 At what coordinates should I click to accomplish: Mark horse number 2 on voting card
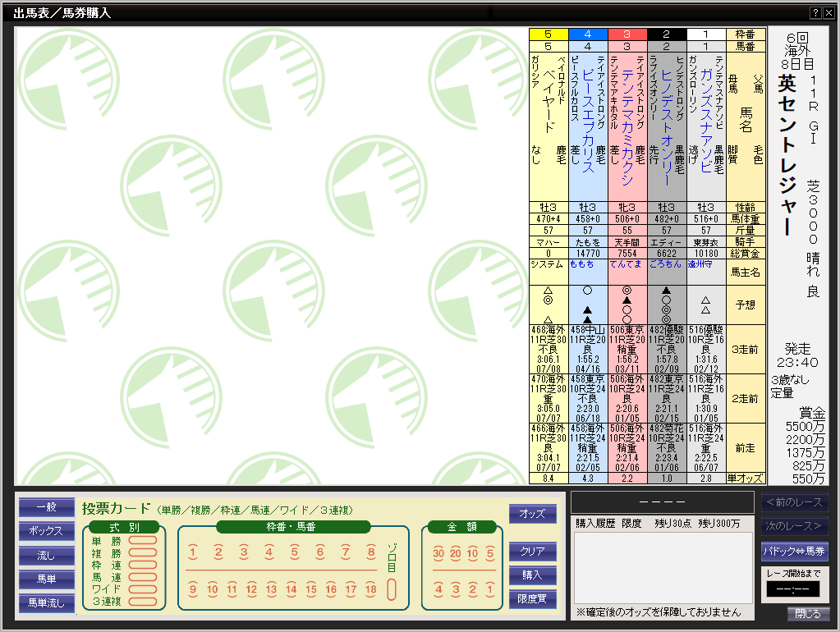click(x=218, y=552)
